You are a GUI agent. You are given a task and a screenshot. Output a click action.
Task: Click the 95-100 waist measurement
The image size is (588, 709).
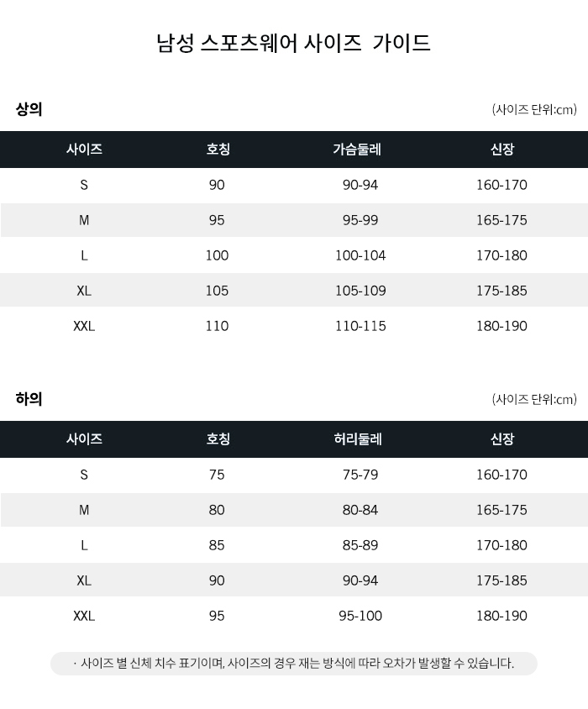coord(360,616)
